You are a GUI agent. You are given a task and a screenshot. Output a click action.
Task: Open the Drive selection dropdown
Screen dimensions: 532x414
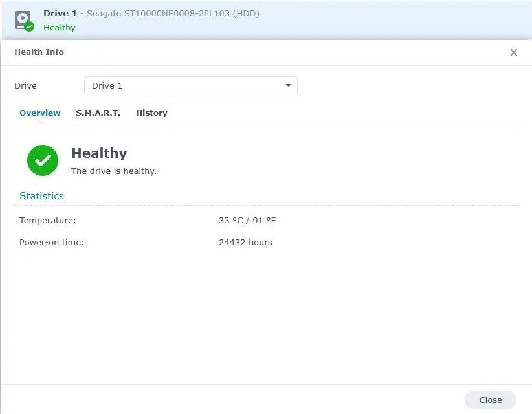coord(191,85)
